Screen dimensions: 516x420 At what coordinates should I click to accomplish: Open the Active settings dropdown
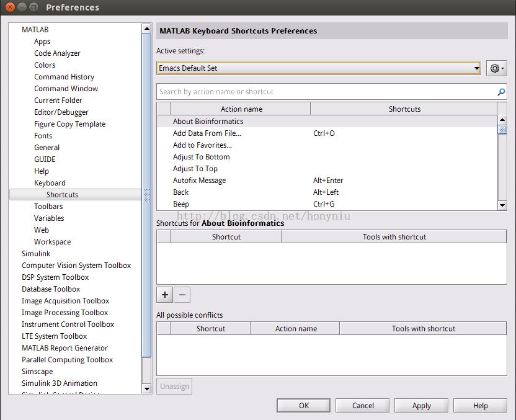[x=319, y=68]
